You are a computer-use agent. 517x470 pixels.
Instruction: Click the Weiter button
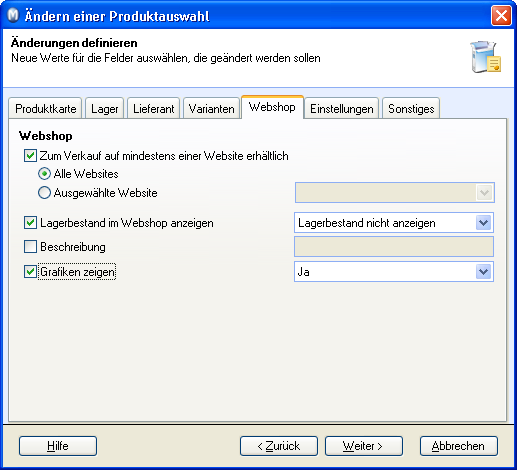point(364,446)
